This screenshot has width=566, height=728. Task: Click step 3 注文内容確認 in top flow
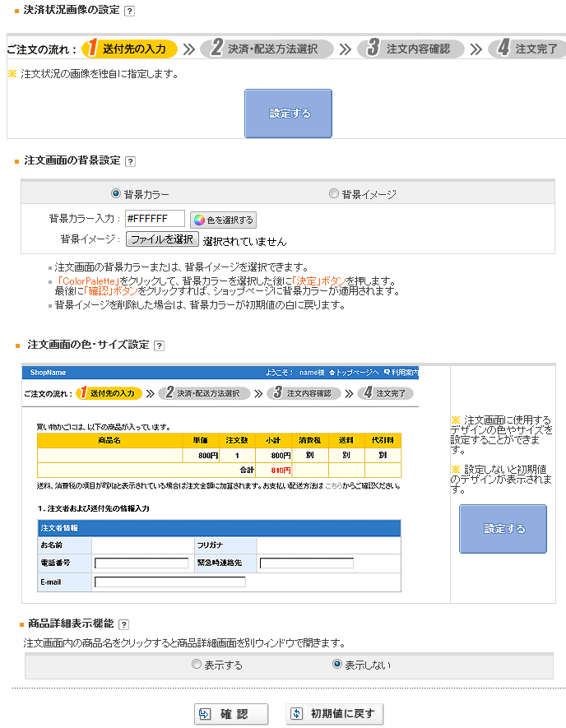[411, 49]
